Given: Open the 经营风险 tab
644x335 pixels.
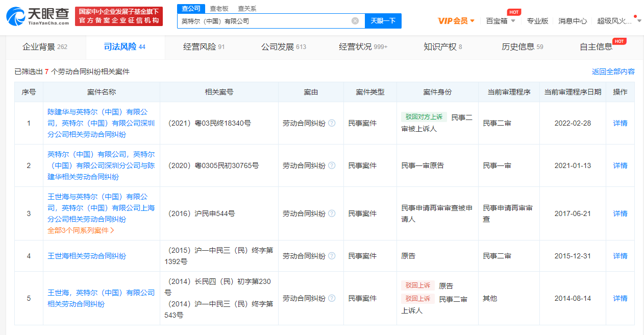Looking at the screenshot, I should pyautogui.click(x=204, y=47).
